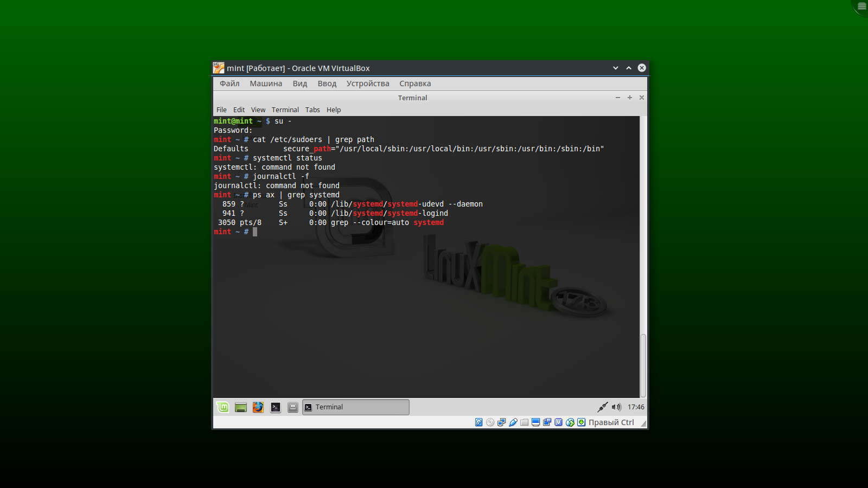The height and width of the screenshot is (488, 868).
Task: Click the shared folders indicator icon
Action: click(x=525, y=422)
